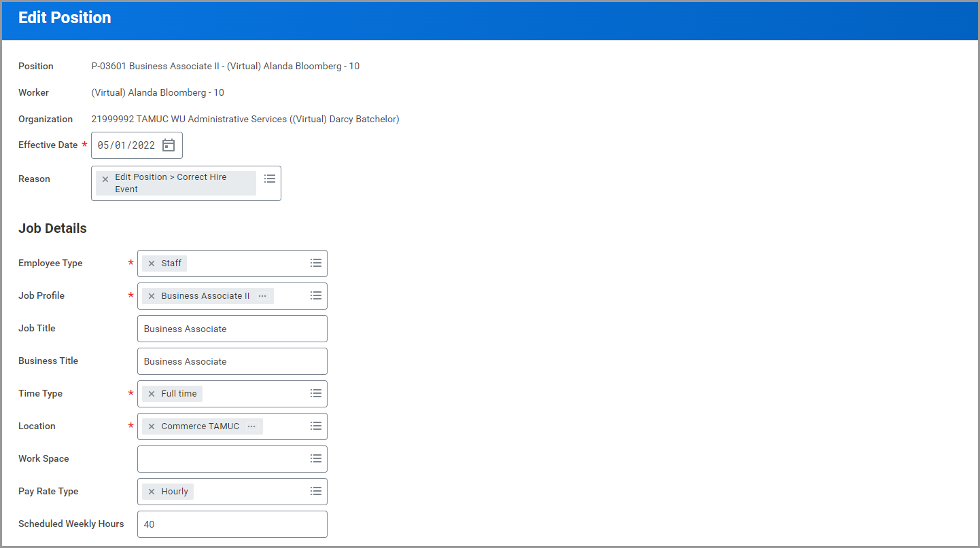Remove the Business Associate II job profile
The image size is (980, 548).
pos(152,296)
